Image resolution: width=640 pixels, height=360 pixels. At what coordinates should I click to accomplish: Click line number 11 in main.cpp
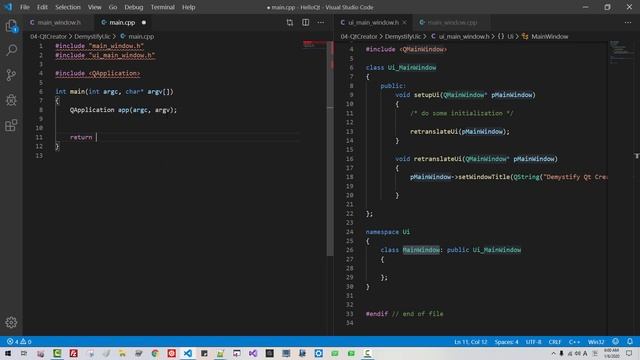point(39,137)
